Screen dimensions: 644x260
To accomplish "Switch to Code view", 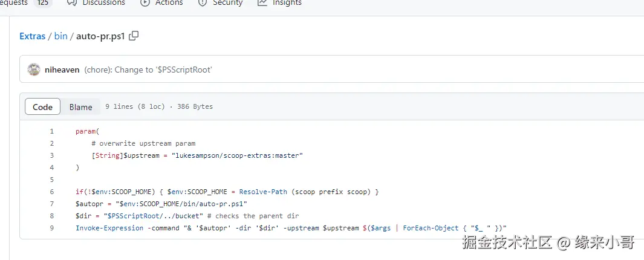I will pos(43,107).
